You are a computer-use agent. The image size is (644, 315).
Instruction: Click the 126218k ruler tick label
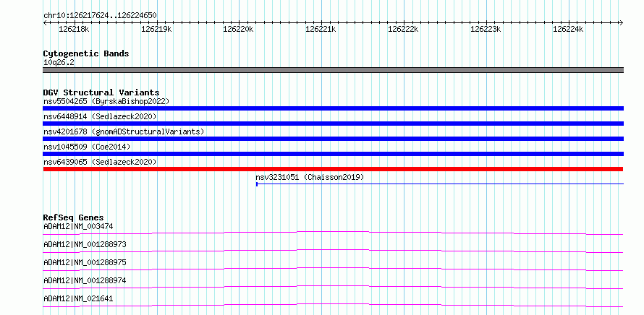tap(74, 29)
